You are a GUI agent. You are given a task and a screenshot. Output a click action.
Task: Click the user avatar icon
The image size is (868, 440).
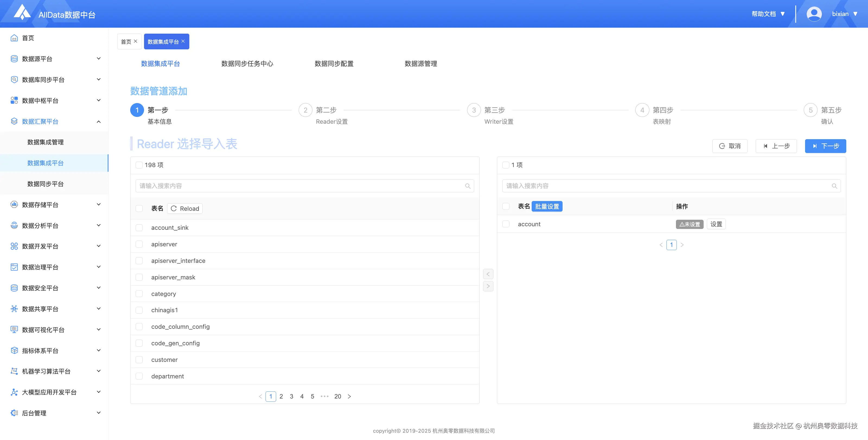814,14
